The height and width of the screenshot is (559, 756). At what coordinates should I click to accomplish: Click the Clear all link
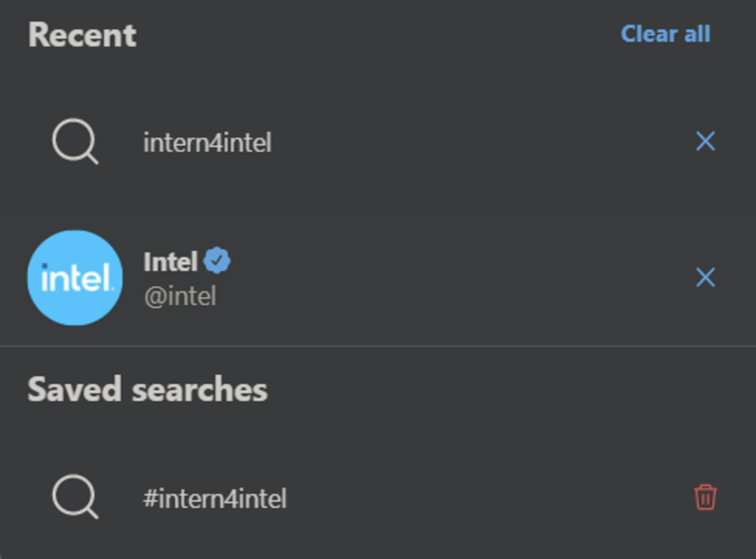click(665, 34)
